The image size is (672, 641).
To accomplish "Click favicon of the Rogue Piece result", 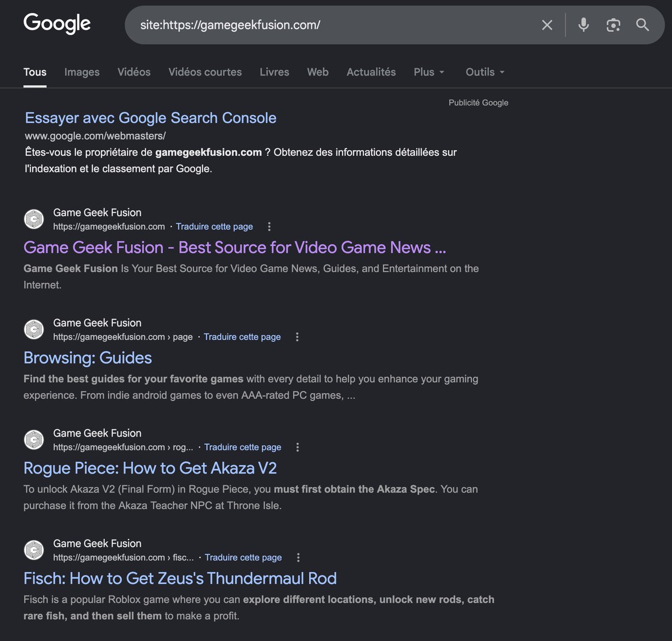I will click(x=34, y=440).
